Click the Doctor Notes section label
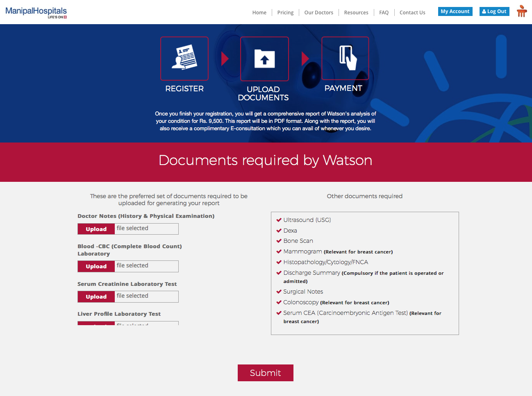This screenshot has width=532, height=396. coord(146,216)
